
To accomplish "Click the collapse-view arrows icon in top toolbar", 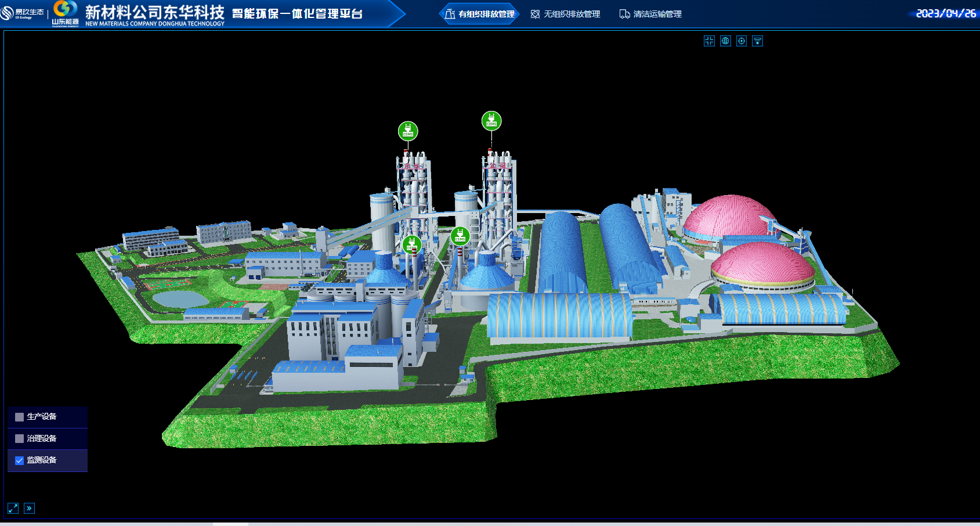I will coord(709,41).
